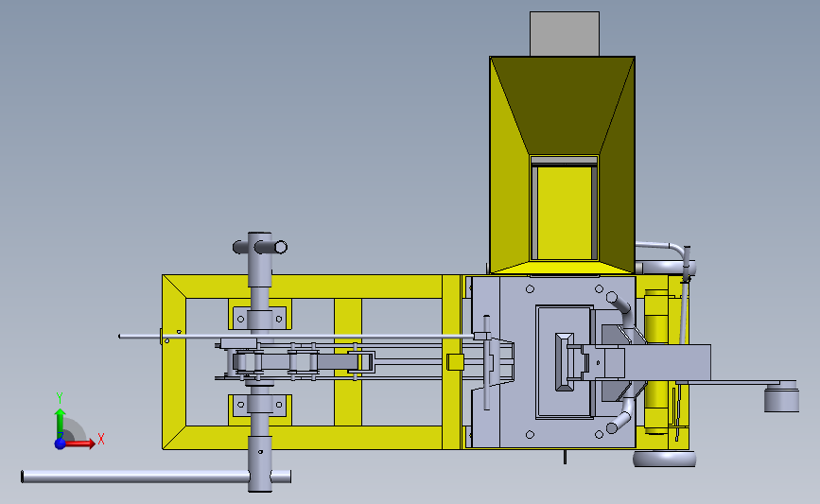The height and width of the screenshot is (504, 820).
Task: Click the blue Z axis ball of triad
Action: [x=61, y=443]
